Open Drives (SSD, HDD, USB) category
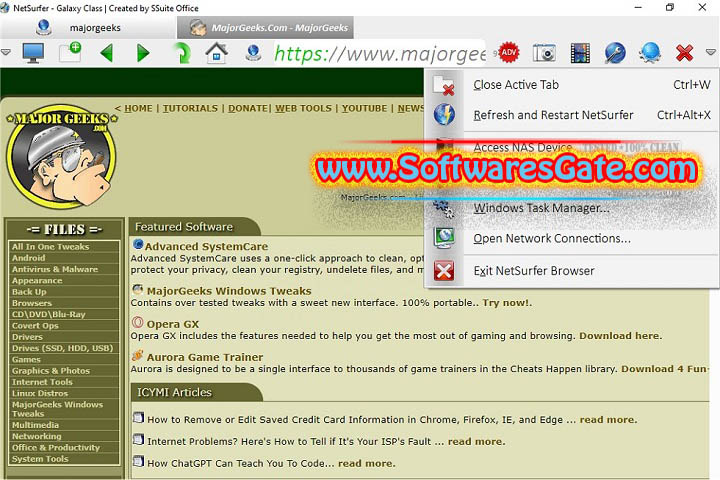The width and height of the screenshot is (720, 480). pos(64,348)
